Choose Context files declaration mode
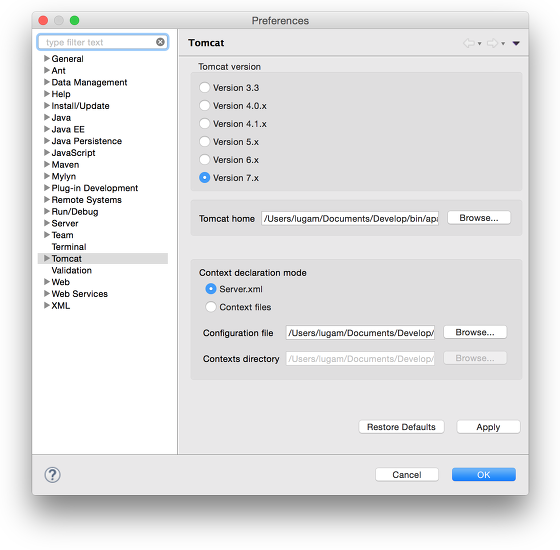The width and height of the screenshot is (560, 550). point(211,307)
